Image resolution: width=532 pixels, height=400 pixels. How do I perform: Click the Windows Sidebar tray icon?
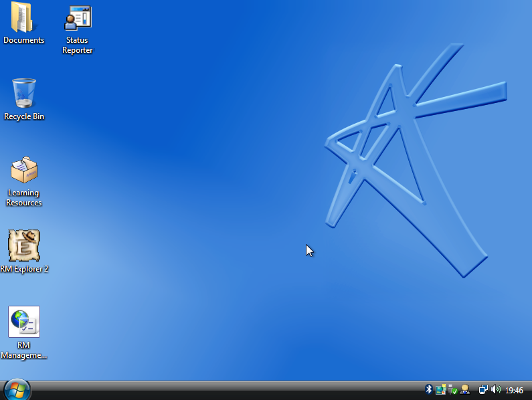[x=440, y=389]
